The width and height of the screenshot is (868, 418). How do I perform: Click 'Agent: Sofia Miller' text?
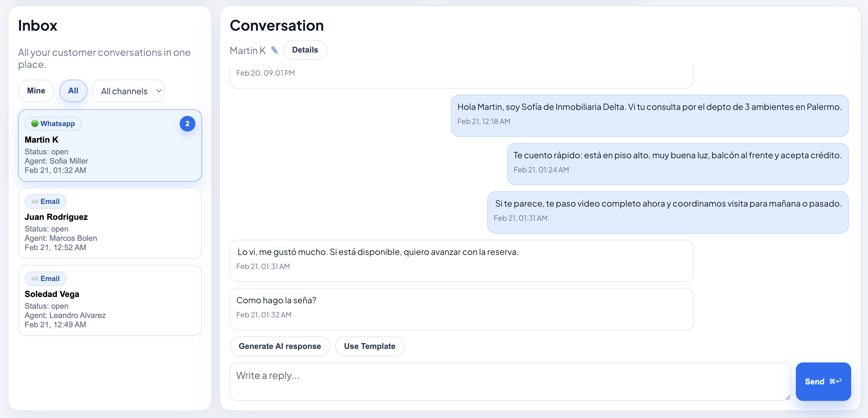56,161
